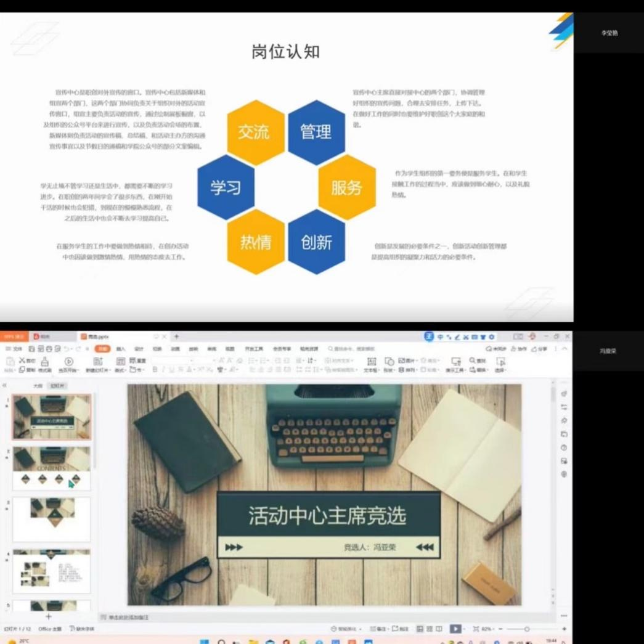Click the Windows Start button on taskbar
This screenshot has width=644, height=644.
[204, 642]
